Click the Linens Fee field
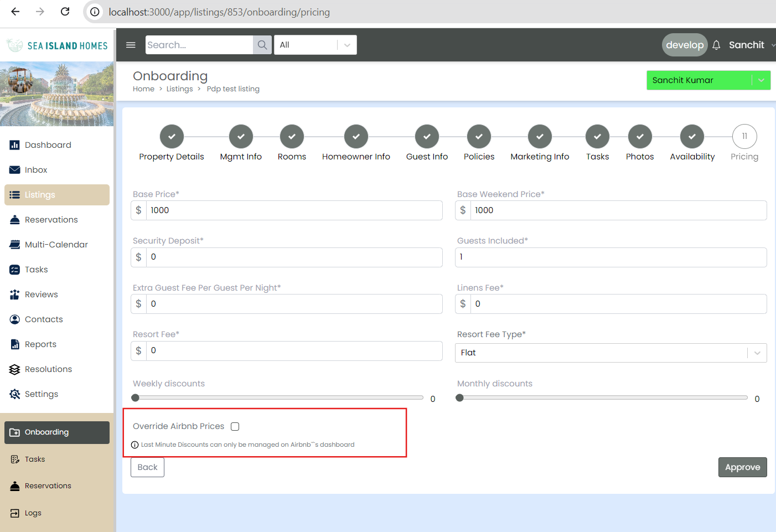Screen dimensions: 776x532 click(618, 304)
